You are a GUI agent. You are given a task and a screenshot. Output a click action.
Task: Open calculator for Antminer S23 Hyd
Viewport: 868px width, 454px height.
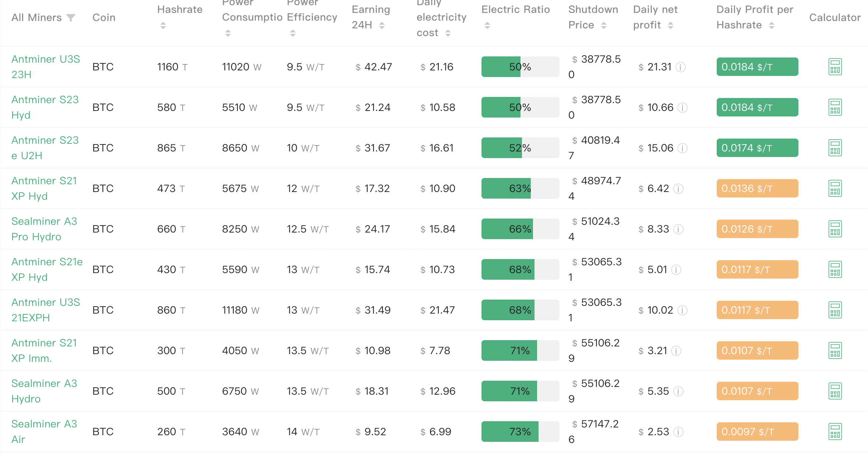pos(835,107)
